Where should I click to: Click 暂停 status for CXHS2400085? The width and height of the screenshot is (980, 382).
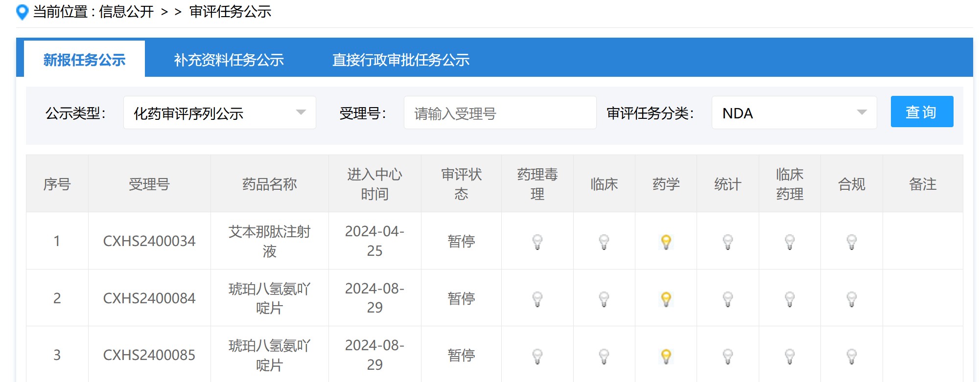[461, 355]
